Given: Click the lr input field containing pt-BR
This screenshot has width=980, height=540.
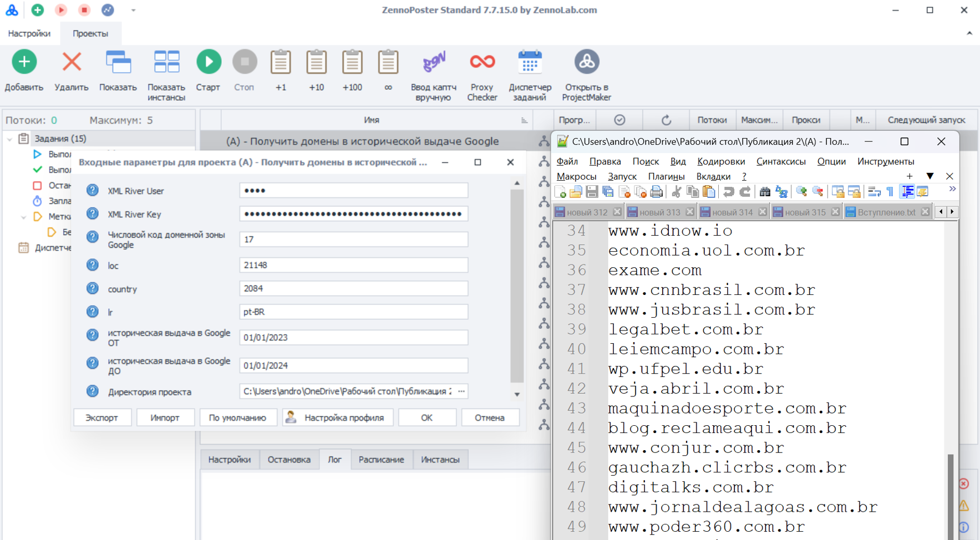Looking at the screenshot, I should coord(354,312).
